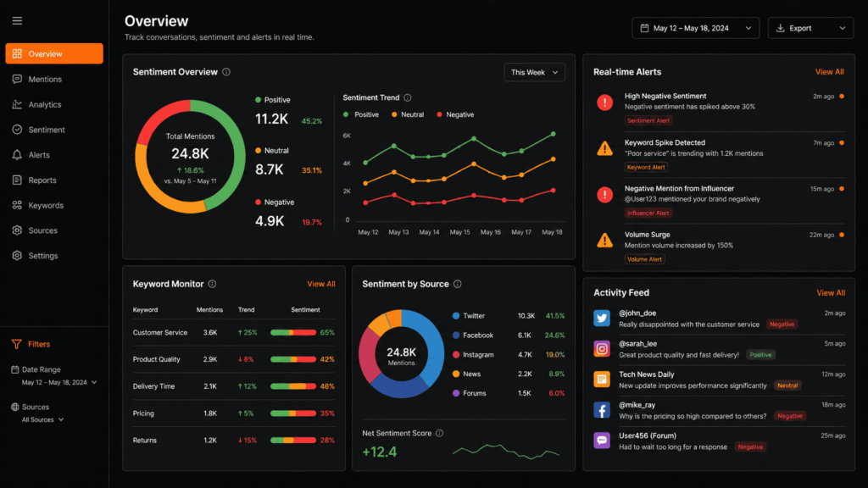
Task: Click the Sentiment Overview info icon
Action: [226, 72]
